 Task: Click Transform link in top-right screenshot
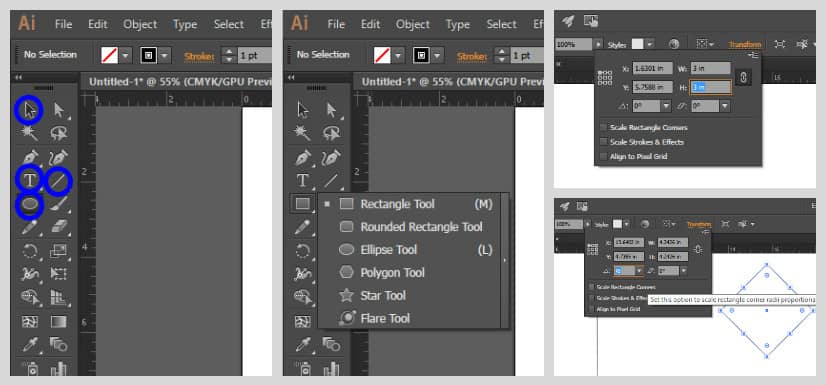click(x=745, y=45)
